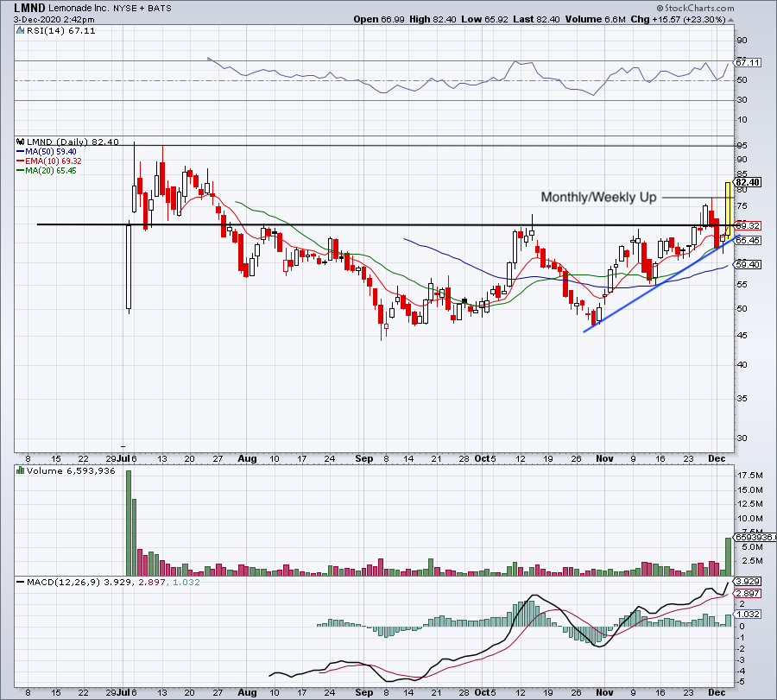Click the tallest volume bar at July IPO

click(129, 523)
